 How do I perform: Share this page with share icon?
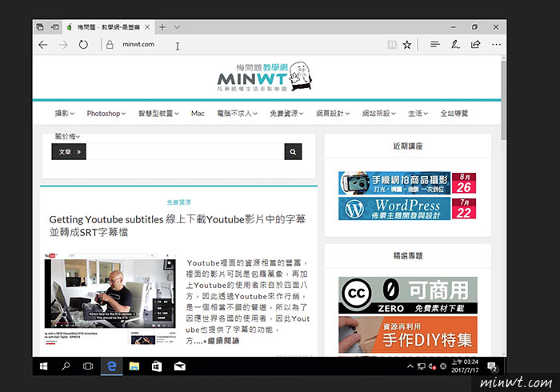pos(475,44)
